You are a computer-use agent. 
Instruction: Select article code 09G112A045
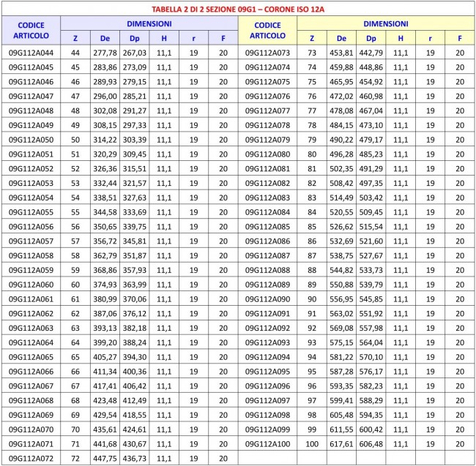click(31, 67)
